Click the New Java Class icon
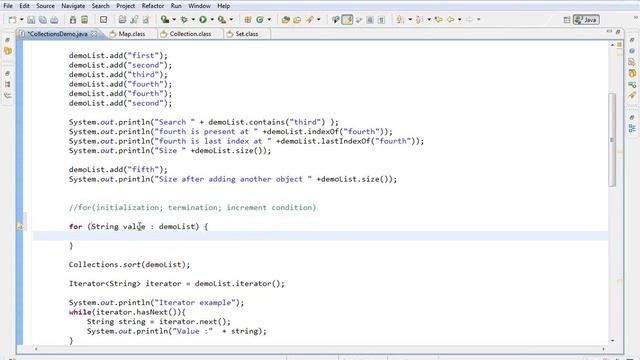640x360 pixels. (x=260, y=20)
